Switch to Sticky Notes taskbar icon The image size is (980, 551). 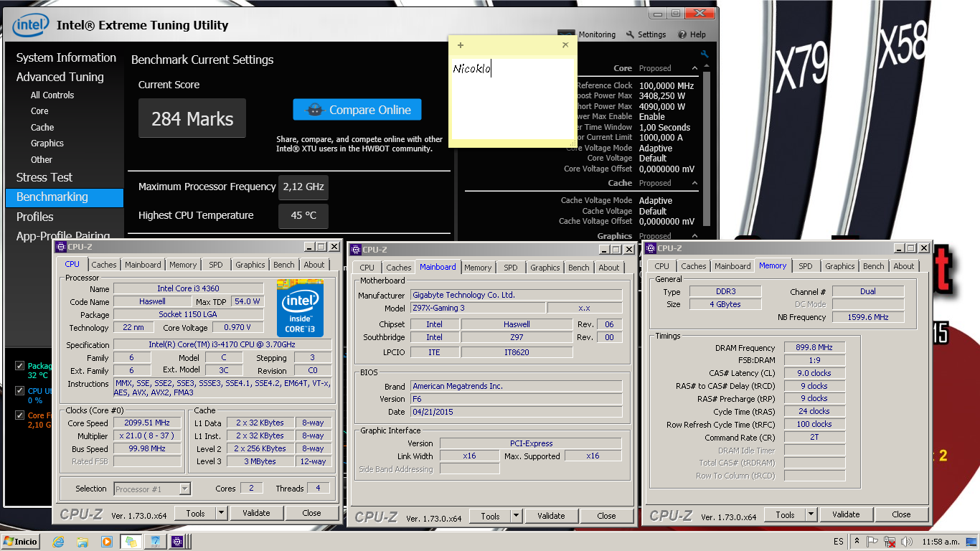coord(130,542)
